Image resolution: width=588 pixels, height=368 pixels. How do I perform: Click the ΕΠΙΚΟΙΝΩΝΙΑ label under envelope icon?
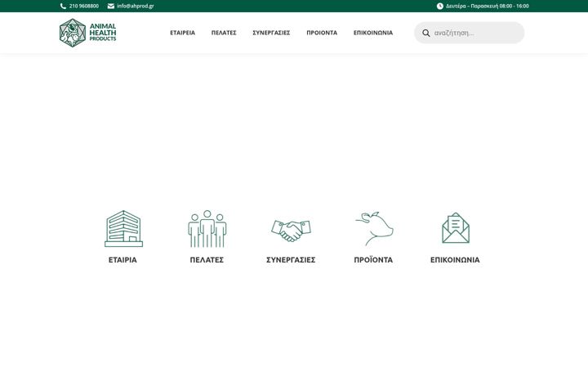click(455, 260)
